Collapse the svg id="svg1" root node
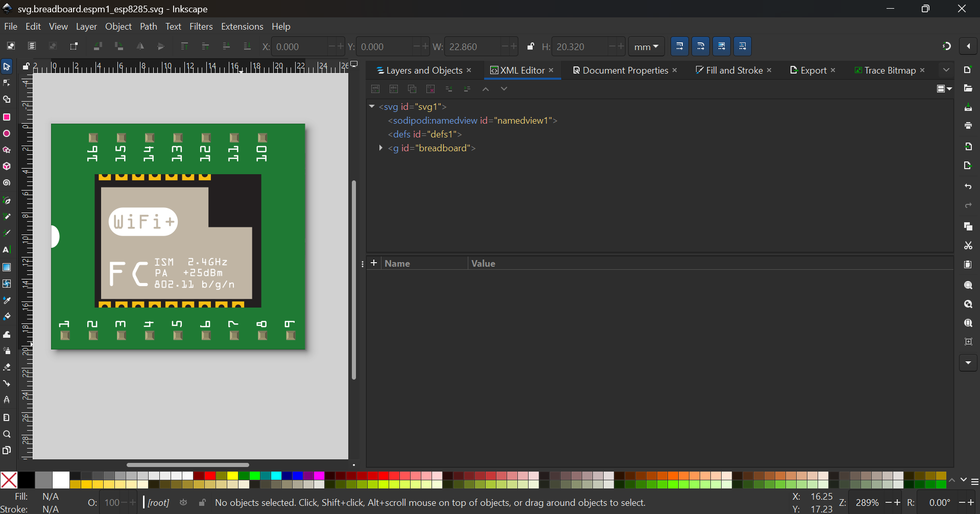The height and width of the screenshot is (514, 980). [372, 107]
